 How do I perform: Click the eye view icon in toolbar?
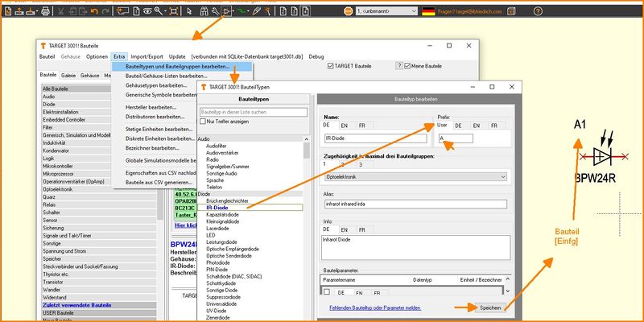click(x=147, y=11)
